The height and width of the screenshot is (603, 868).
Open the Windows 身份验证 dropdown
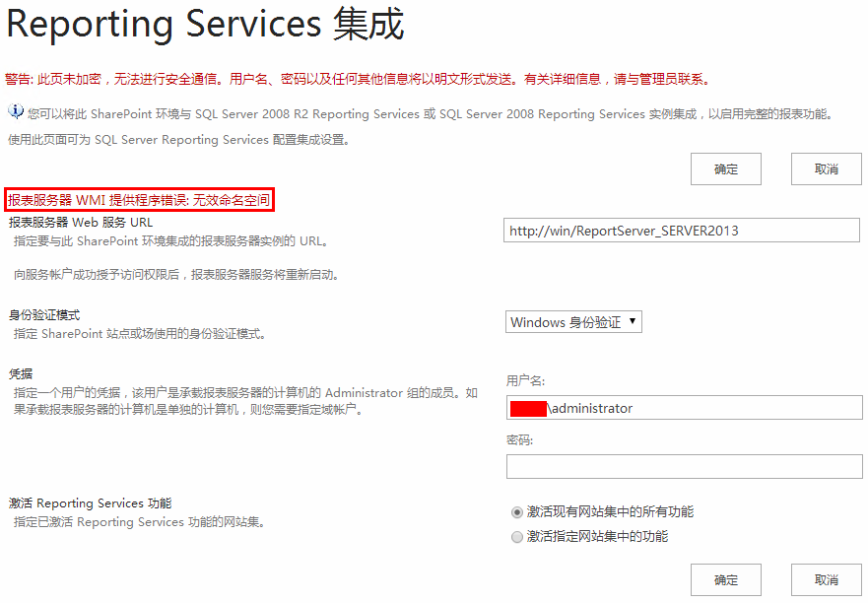pyautogui.click(x=573, y=322)
